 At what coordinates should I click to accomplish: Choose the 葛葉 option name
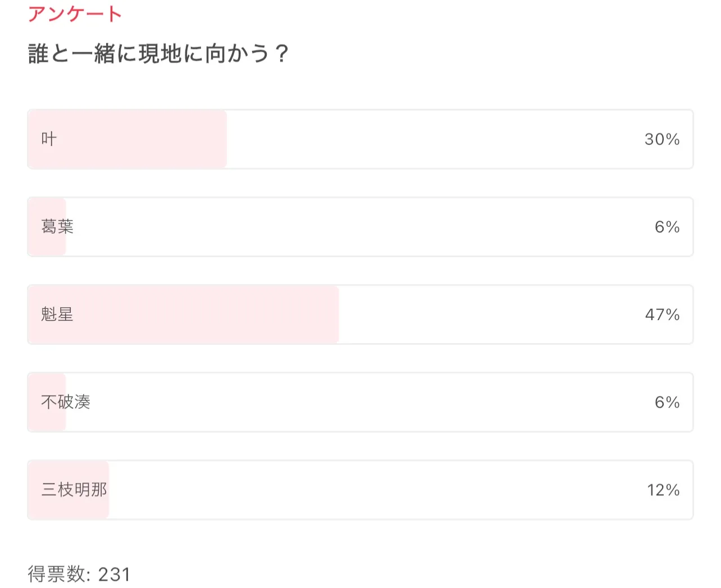[x=57, y=227]
